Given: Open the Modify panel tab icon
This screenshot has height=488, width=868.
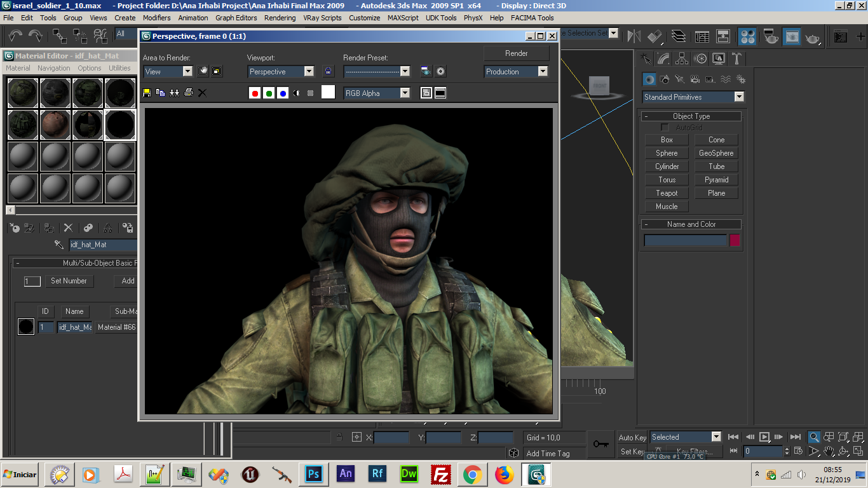Looking at the screenshot, I should pyautogui.click(x=664, y=59).
